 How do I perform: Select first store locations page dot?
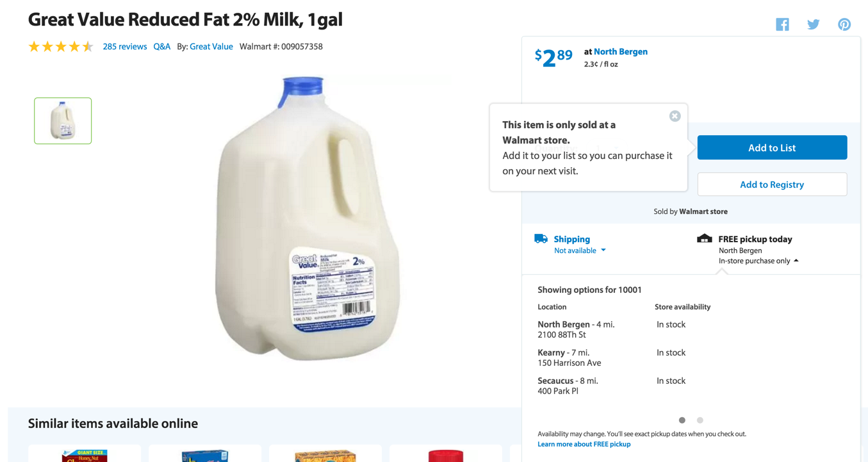pos(682,420)
